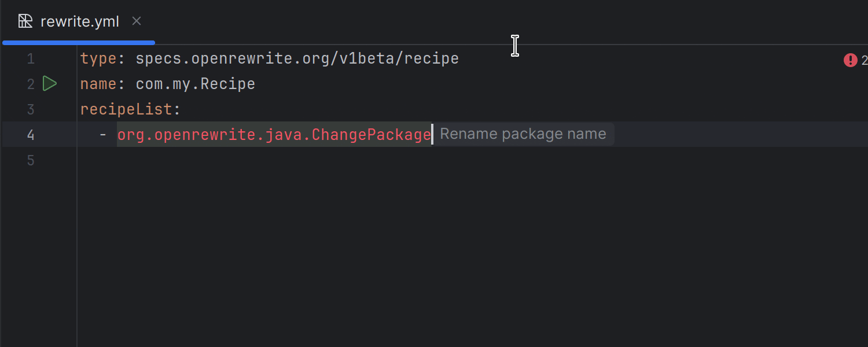Click the "Rename package name" inlay hint
Viewport: 868px width, 347px height.
pyautogui.click(x=523, y=134)
